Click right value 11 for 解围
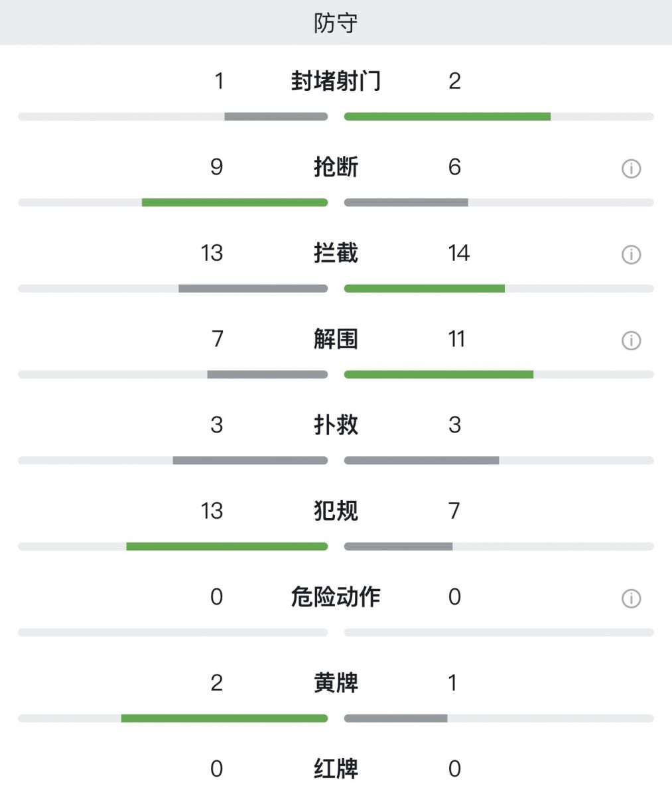The width and height of the screenshot is (672, 796). click(x=456, y=339)
